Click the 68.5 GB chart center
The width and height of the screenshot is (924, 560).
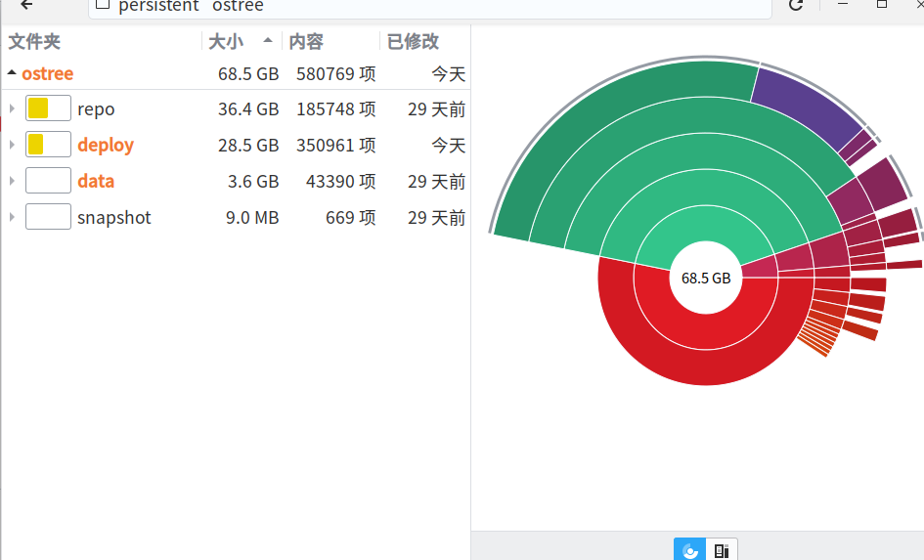[706, 278]
